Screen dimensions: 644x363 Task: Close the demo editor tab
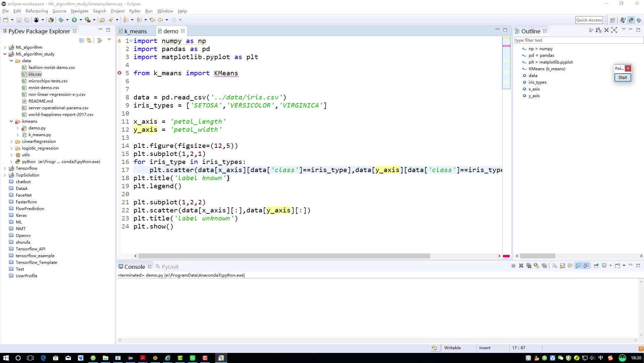[183, 31]
